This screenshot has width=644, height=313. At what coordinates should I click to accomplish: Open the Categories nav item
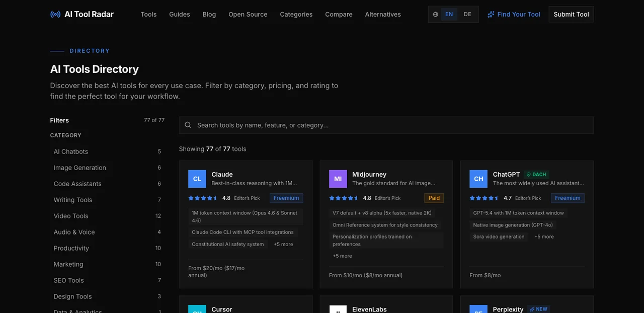[296, 14]
